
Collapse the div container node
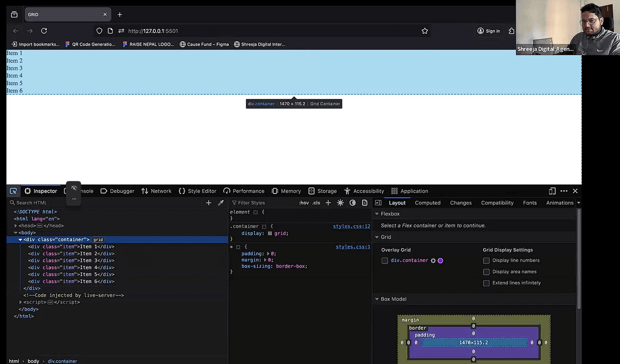[x=20, y=240]
